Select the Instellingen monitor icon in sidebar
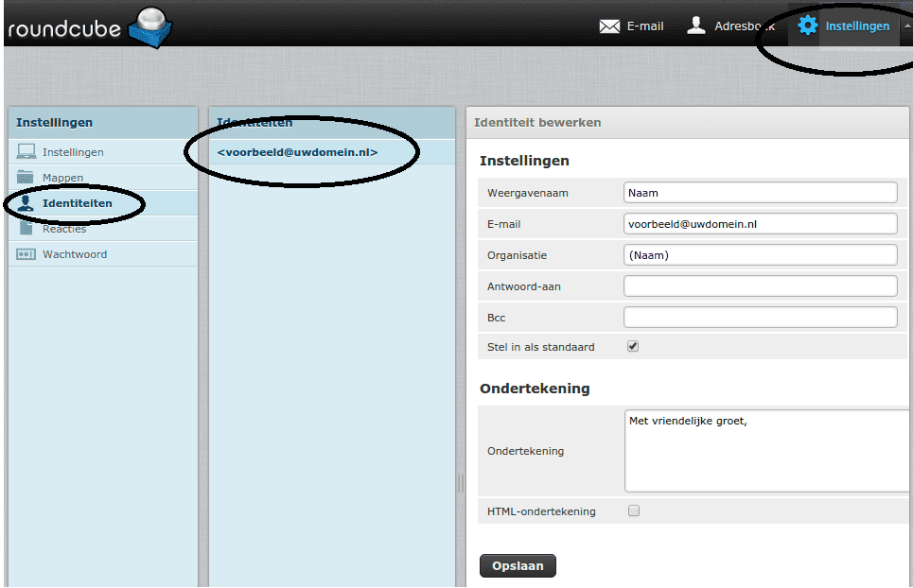 (26, 151)
